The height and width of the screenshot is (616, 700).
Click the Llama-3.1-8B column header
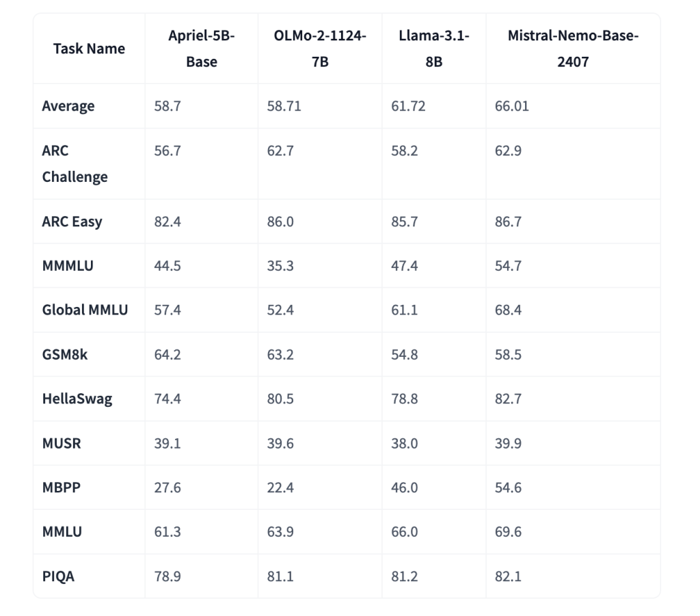pyautogui.click(x=434, y=49)
